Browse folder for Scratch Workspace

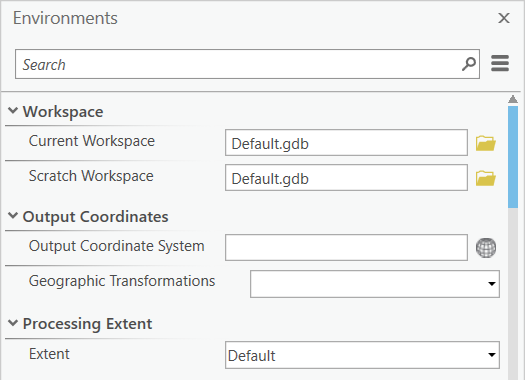(x=485, y=178)
